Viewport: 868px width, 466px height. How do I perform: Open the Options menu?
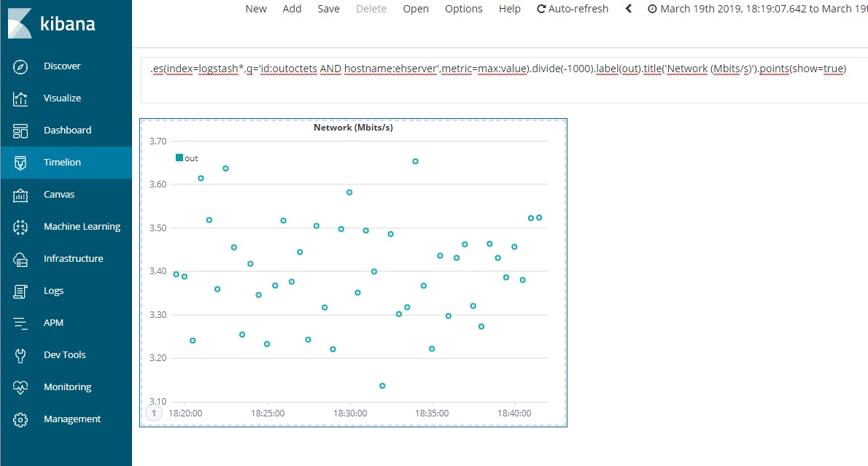point(464,9)
